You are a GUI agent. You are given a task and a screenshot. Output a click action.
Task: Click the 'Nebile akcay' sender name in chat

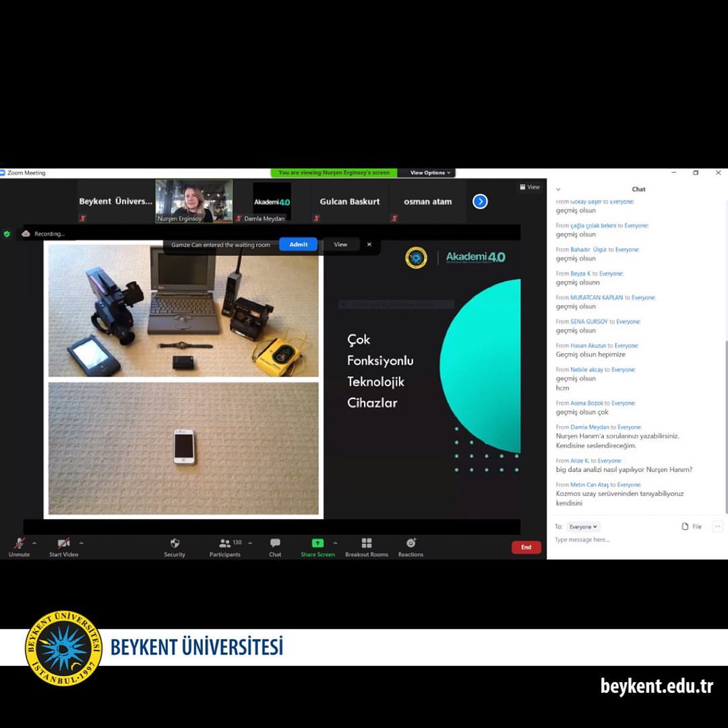click(x=586, y=369)
